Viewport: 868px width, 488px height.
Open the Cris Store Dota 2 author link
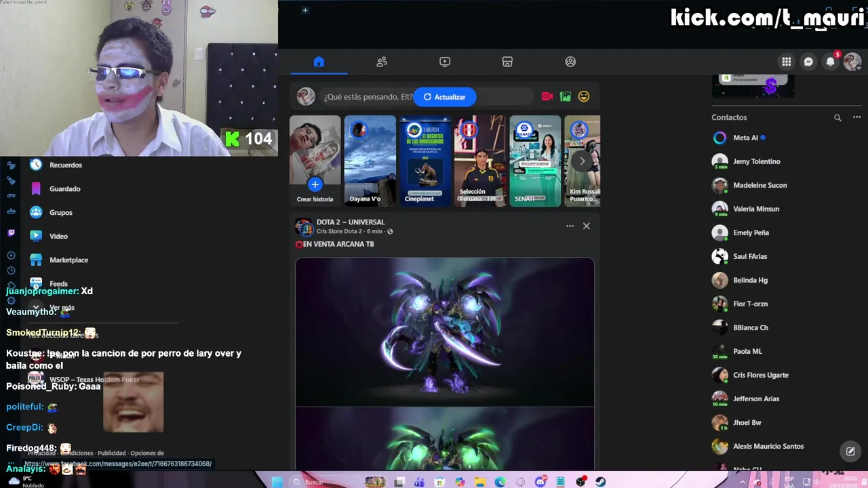pyautogui.click(x=340, y=231)
